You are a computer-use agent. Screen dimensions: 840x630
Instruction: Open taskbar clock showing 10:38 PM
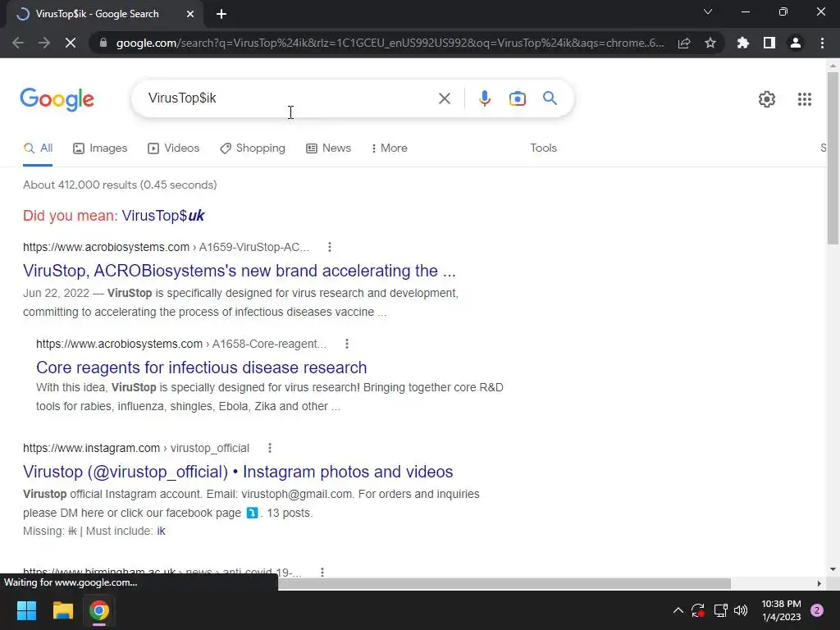coord(781,610)
